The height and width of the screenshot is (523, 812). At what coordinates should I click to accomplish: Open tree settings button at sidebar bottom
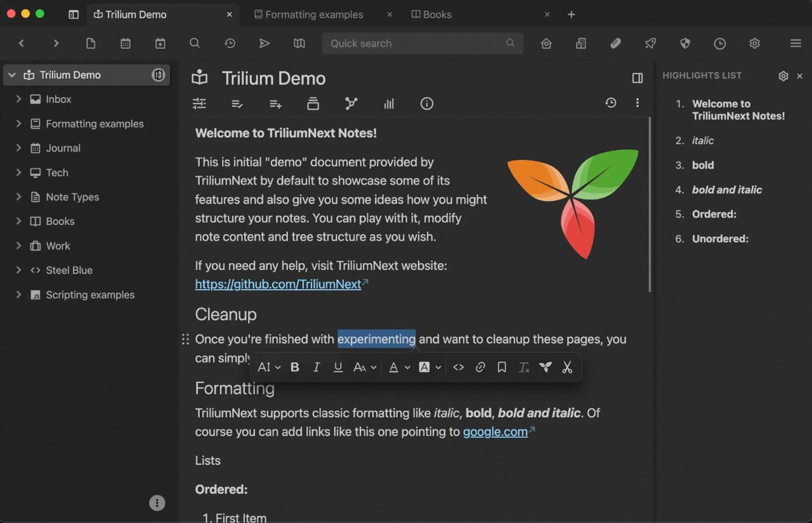(157, 503)
